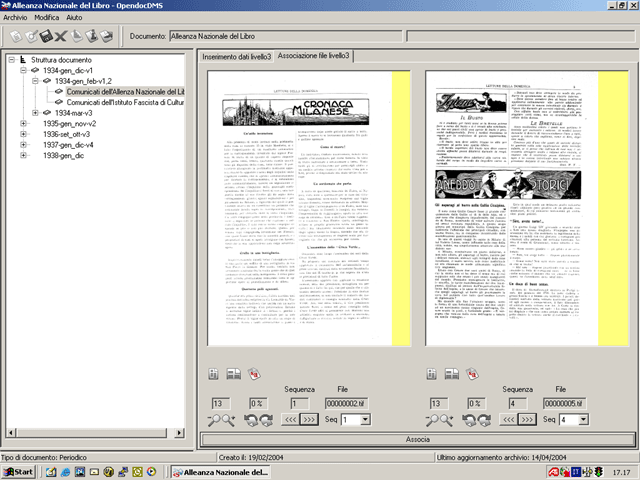Click red-marked page icon in left viewer

[254, 374]
